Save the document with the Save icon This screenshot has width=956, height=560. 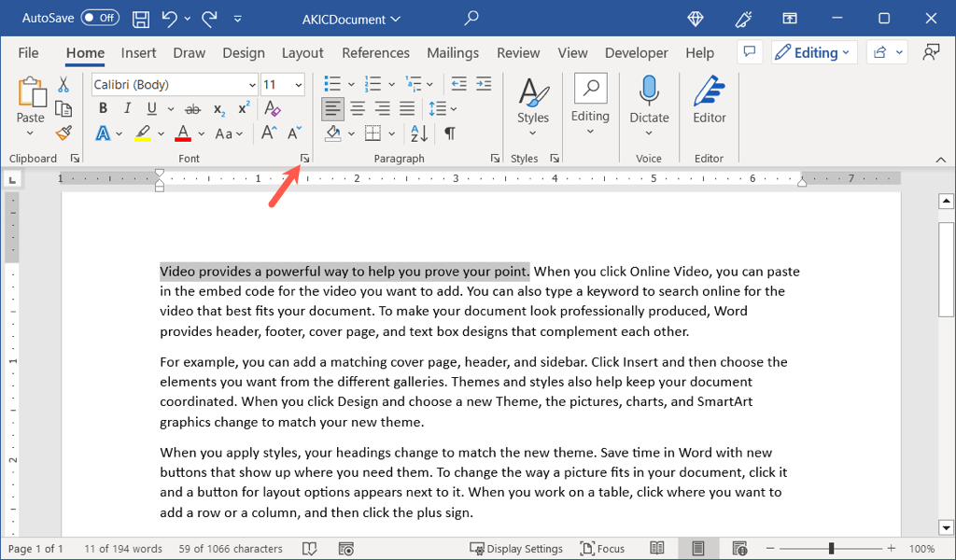(x=140, y=18)
